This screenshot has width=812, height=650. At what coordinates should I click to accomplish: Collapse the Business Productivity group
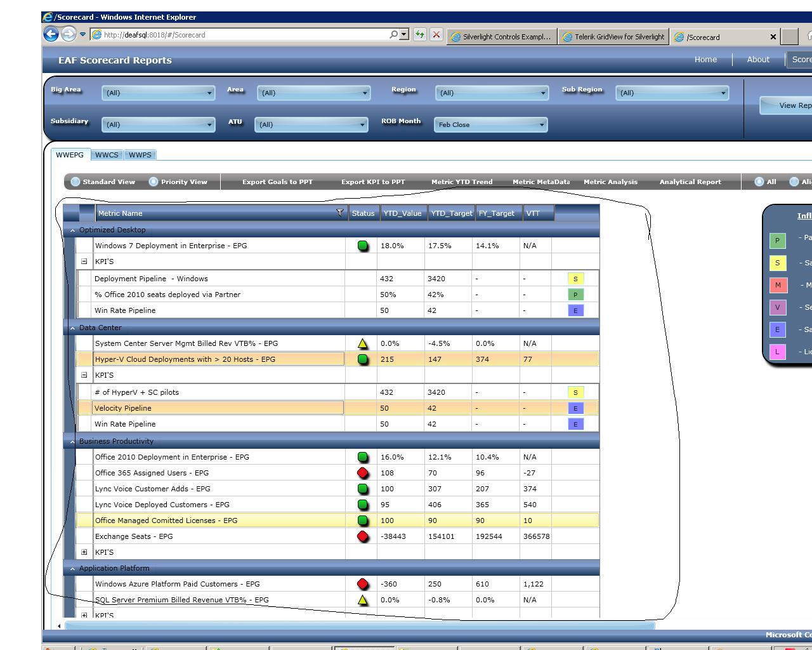(x=72, y=442)
